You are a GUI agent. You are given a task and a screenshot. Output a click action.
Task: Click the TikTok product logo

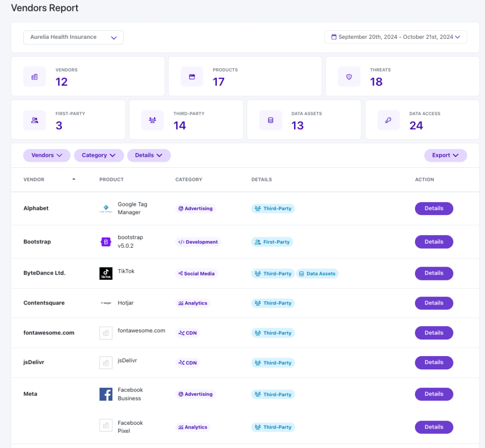pyautogui.click(x=106, y=273)
